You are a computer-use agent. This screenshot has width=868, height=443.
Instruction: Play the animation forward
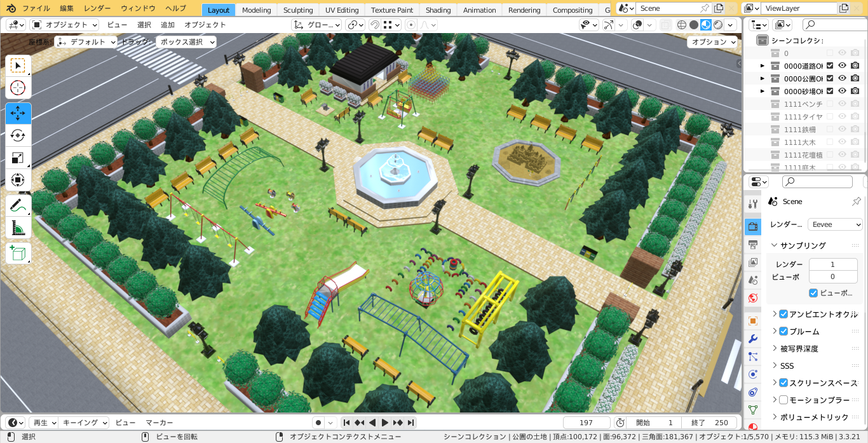click(x=385, y=423)
